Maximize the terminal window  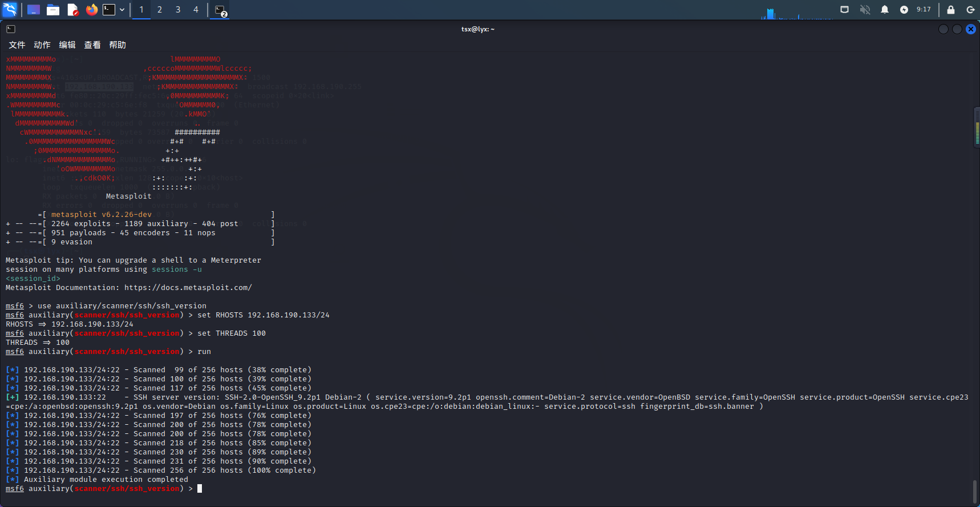(957, 29)
